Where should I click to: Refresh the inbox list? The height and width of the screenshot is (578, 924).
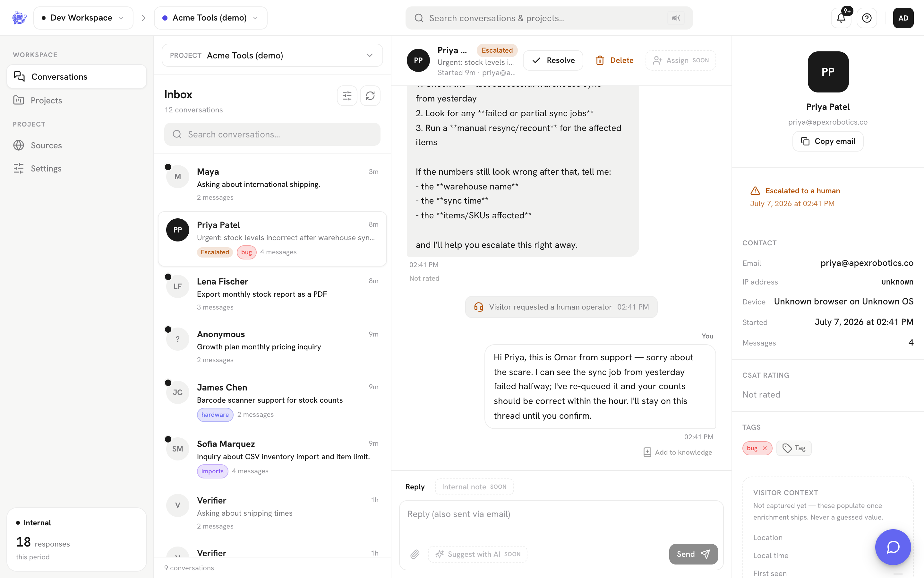370,96
